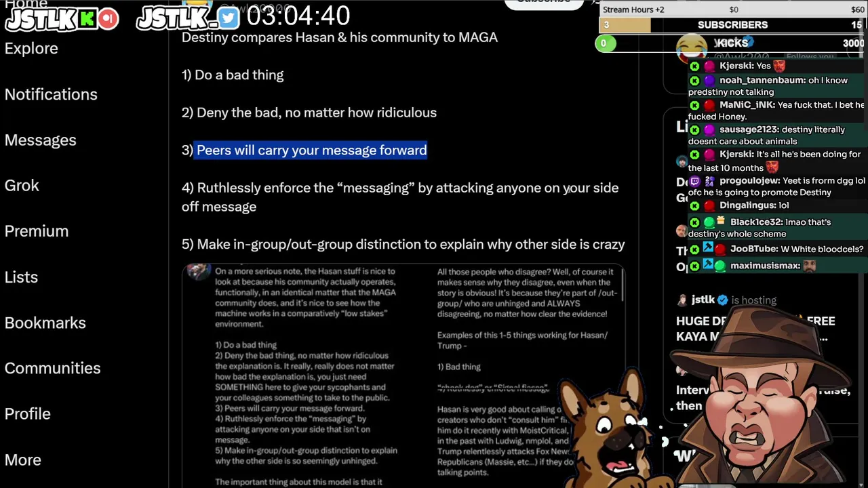Open Explore in the X sidebar
868x488 pixels.
pos(31,48)
